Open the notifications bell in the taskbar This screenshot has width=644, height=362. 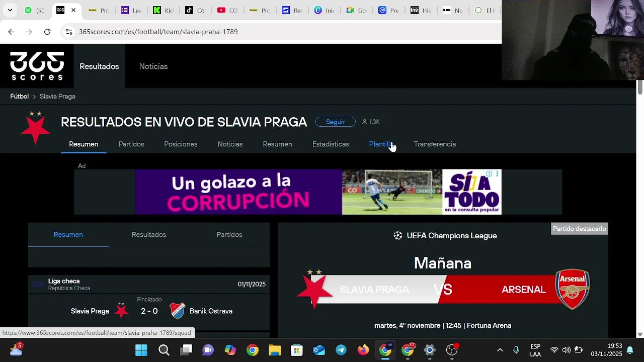630,350
